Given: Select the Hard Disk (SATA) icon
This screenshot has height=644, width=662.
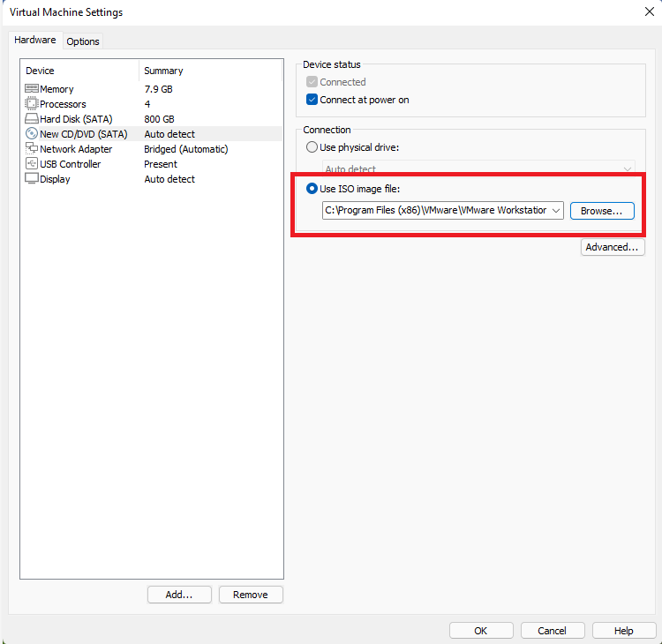Looking at the screenshot, I should [32, 119].
